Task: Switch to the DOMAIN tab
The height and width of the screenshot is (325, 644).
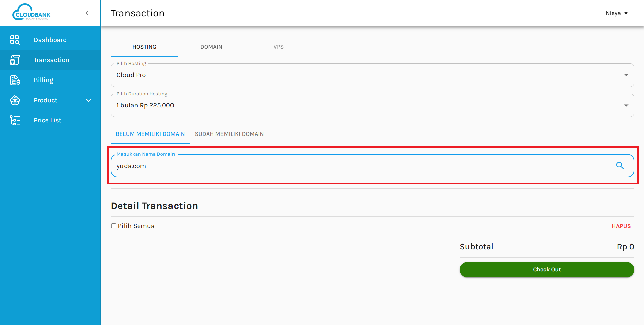Action: tap(211, 47)
